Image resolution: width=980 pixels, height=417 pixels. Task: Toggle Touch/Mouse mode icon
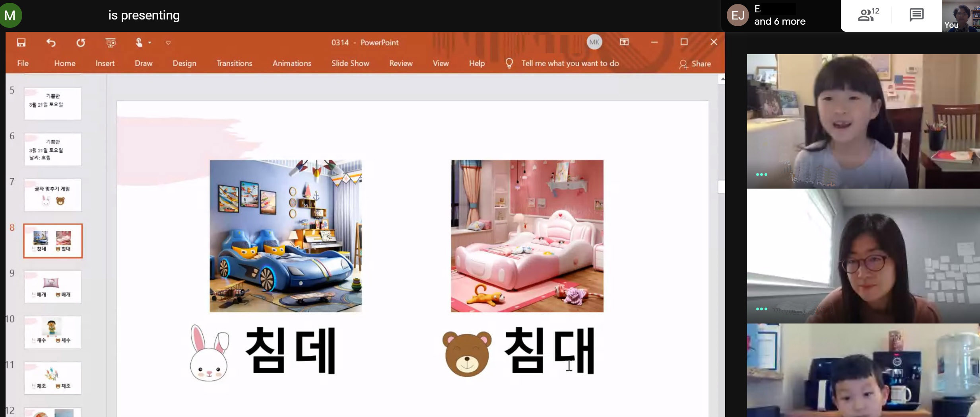pyautogui.click(x=139, y=43)
